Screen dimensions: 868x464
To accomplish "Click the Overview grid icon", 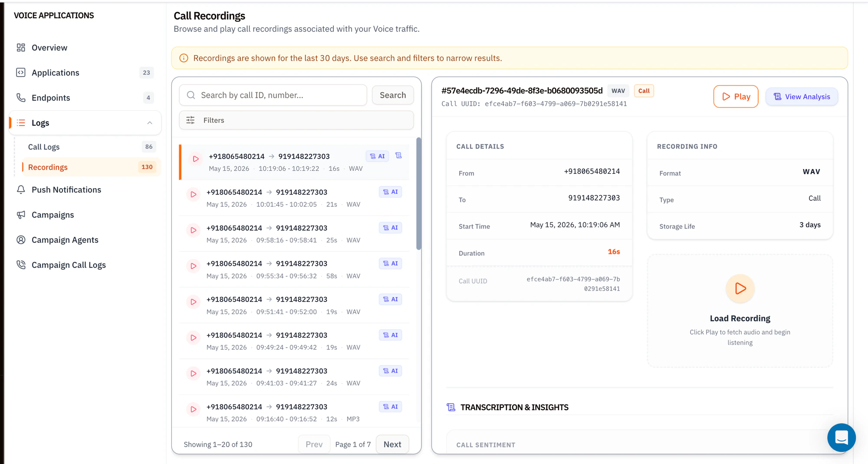I will tap(21, 47).
